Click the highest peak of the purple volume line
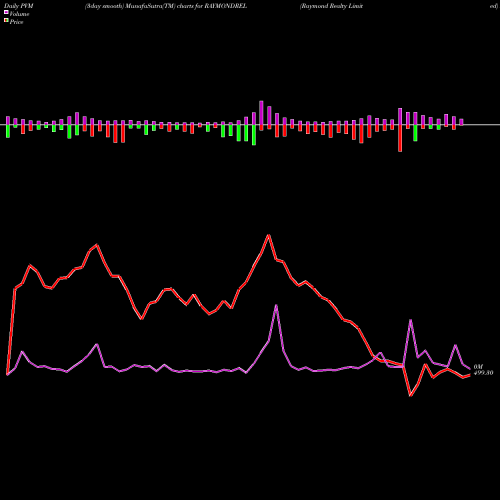Viewport: 500px width, 500px height. tap(276, 305)
